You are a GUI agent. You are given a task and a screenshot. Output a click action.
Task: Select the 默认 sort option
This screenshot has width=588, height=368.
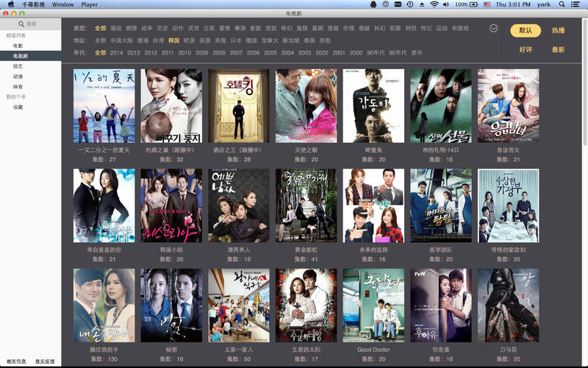[526, 31]
